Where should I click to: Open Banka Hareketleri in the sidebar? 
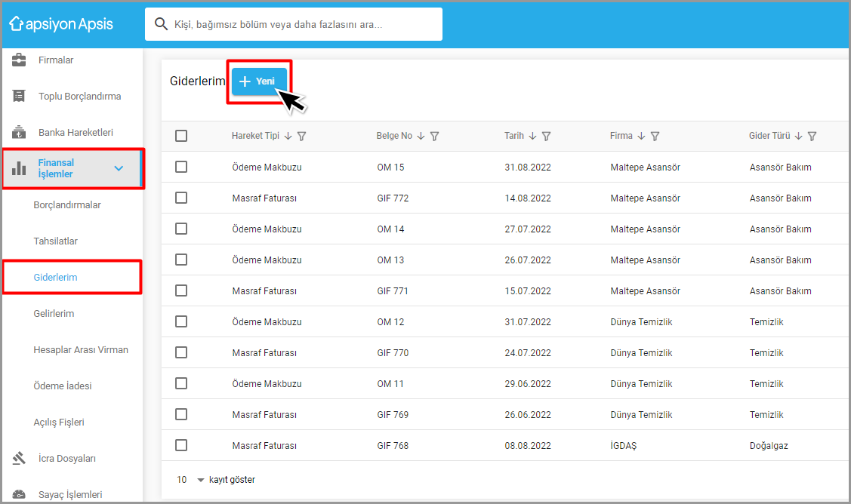[x=76, y=132]
